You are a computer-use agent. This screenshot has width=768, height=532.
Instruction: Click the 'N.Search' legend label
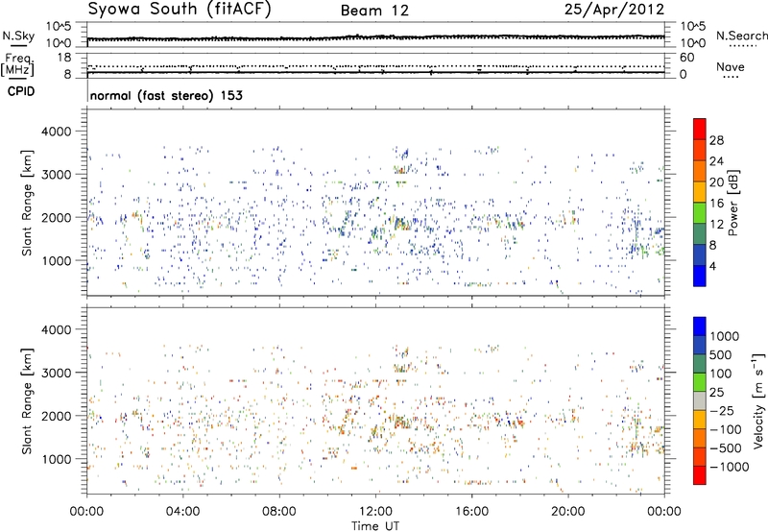click(x=742, y=36)
